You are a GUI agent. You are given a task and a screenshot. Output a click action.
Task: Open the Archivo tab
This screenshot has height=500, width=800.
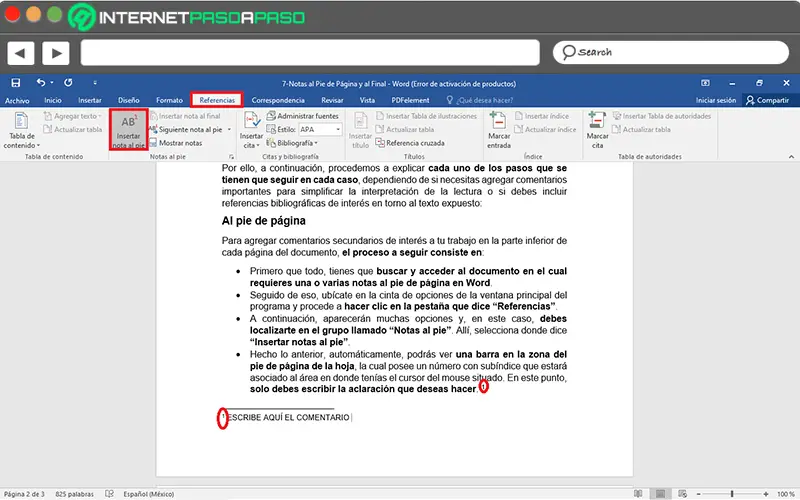coord(17,101)
